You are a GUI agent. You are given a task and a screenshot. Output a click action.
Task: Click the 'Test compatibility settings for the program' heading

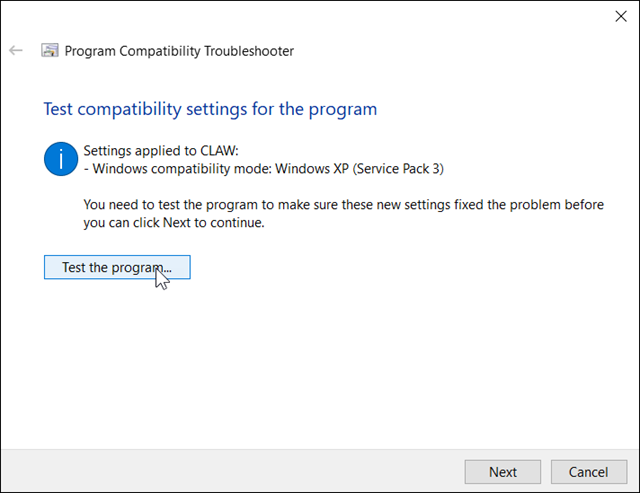pos(210,109)
